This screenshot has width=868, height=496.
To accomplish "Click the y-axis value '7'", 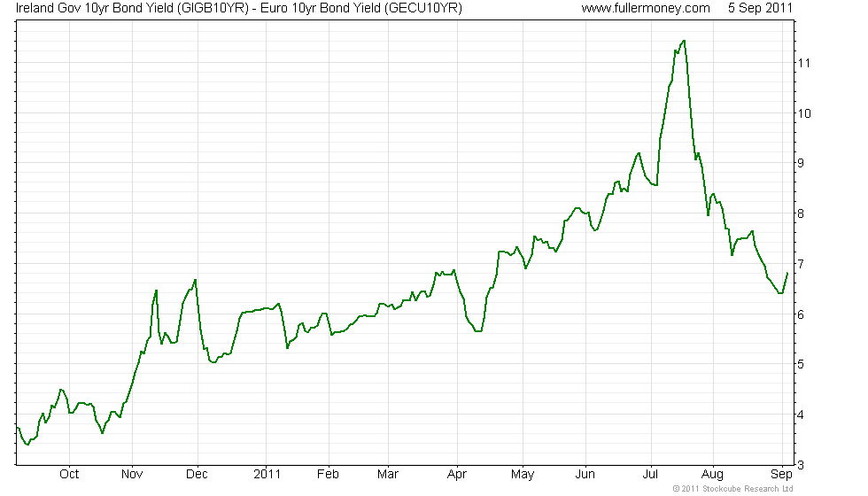I will pyautogui.click(x=801, y=264).
